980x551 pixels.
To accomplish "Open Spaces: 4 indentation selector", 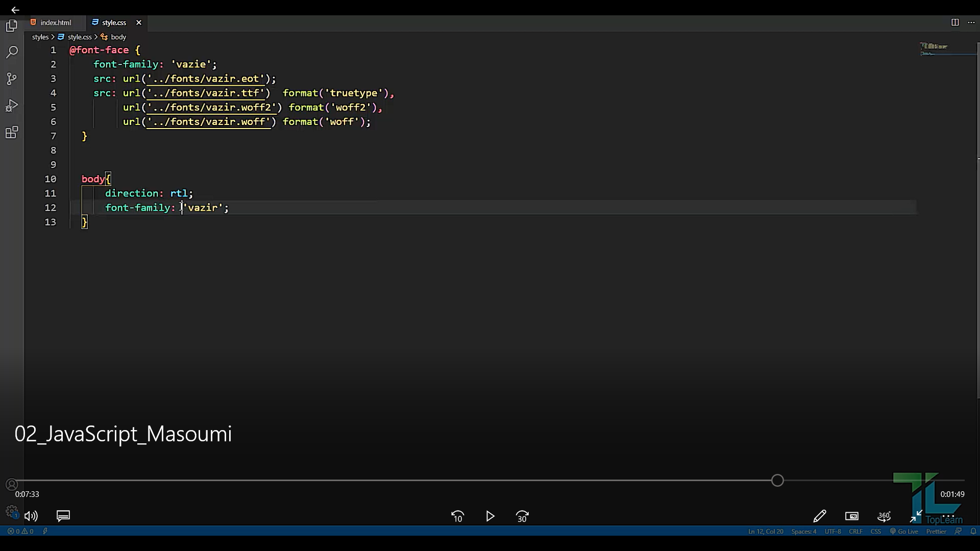I will pyautogui.click(x=803, y=531).
